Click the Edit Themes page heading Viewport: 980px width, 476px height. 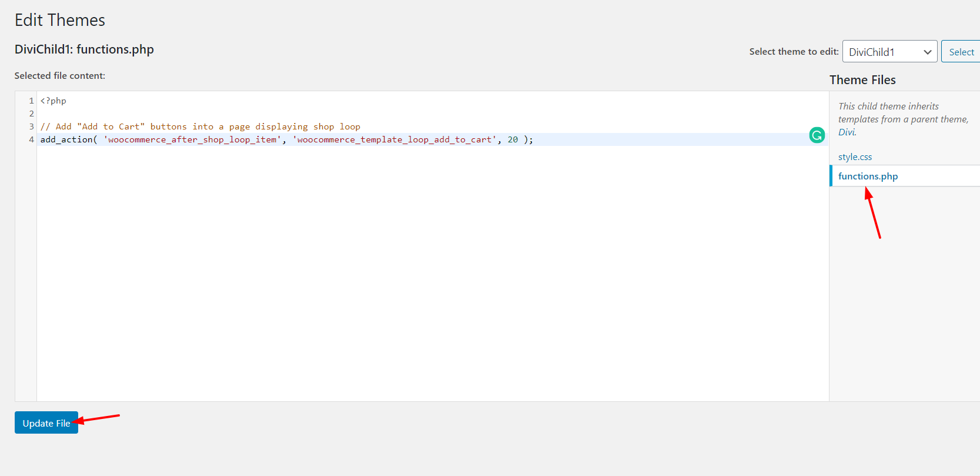pyautogui.click(x=60, y=20)
